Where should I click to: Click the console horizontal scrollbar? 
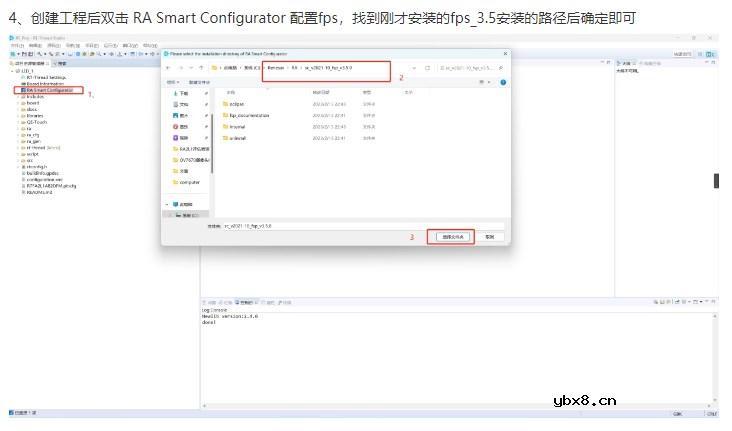tap(457, 406)
